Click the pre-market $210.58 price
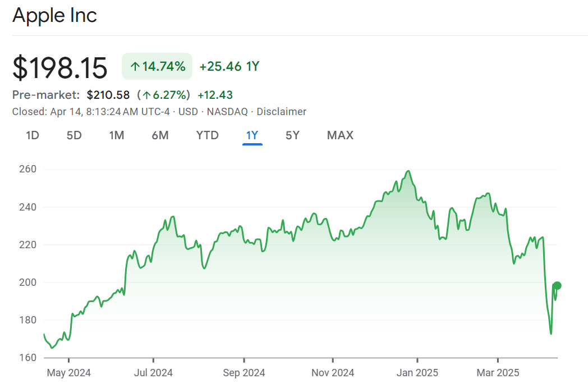 pos(108,95)
